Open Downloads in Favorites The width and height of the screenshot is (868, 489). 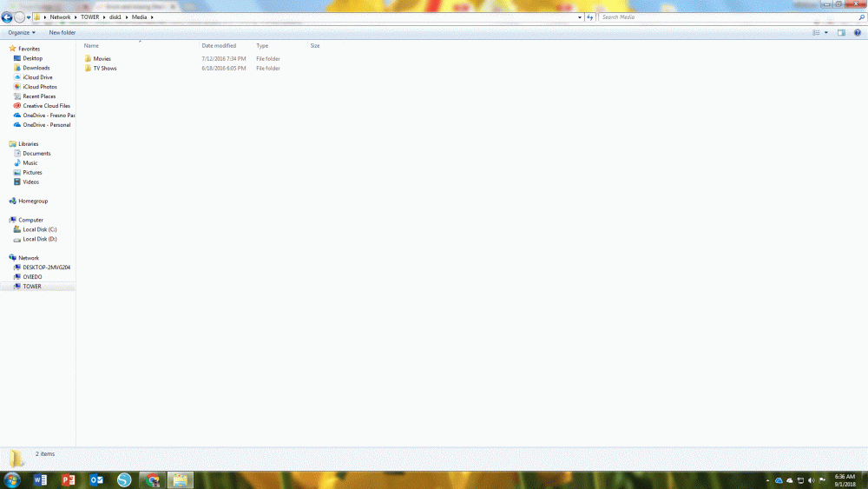[36, 68]
